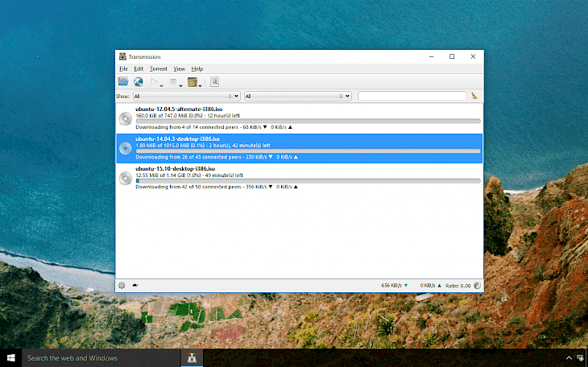Image resolution: width=588 pixels, height=367 pixels.
Task: Click 'Downloading from 4 of 14 connected peers' text
Action: (187, 127)
